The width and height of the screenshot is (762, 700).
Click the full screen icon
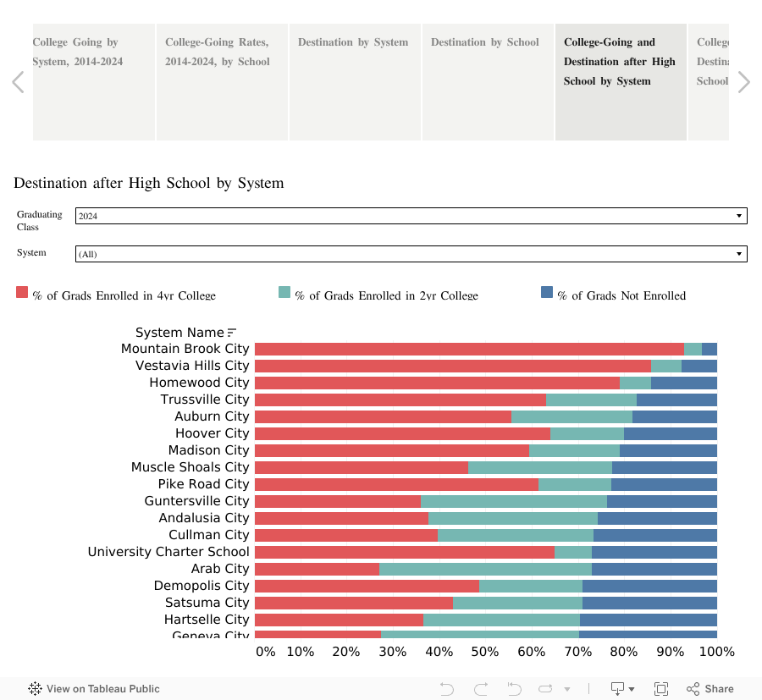[661, 689]
